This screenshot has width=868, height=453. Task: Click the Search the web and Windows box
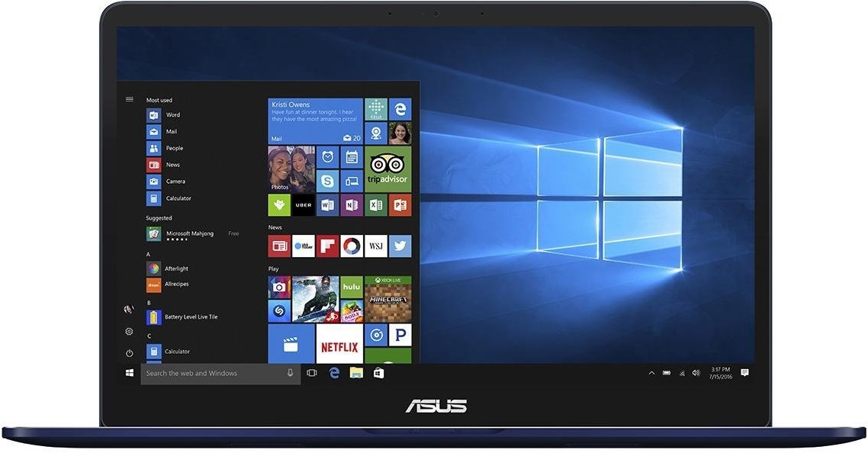tap(214, 373)
